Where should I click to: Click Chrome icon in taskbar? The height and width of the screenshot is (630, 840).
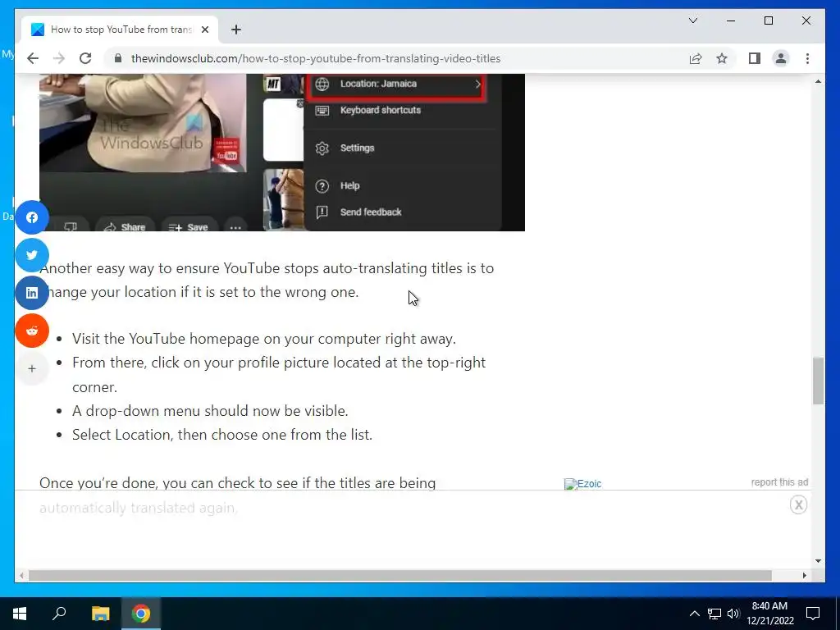tap(141, 614)
